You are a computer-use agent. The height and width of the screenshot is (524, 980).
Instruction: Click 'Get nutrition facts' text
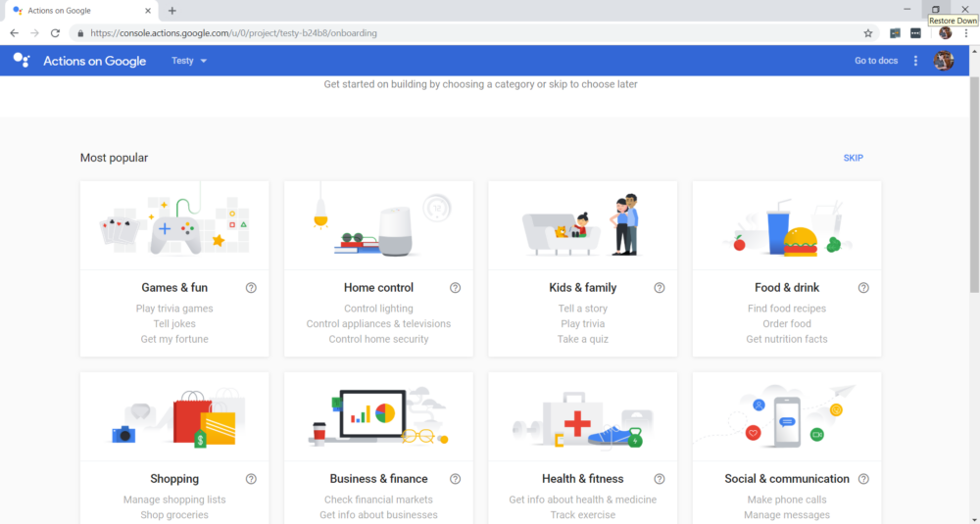tap(787, 339)
